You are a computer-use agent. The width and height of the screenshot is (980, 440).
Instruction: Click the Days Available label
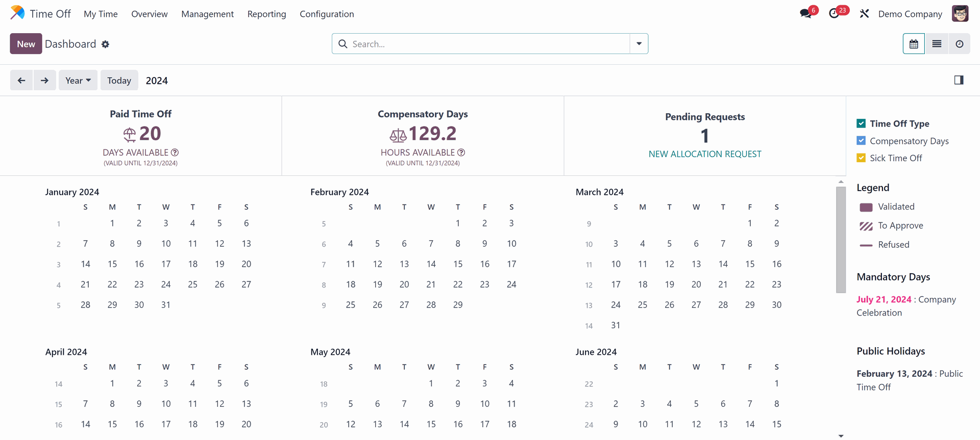pyautogui.click(x=135, y=152)
